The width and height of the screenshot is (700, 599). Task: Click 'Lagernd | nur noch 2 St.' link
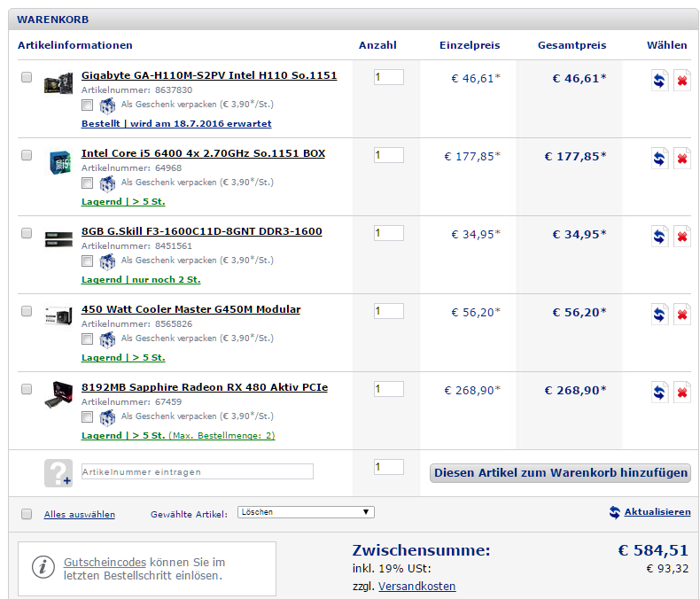pyautogui.click(x=141, y=280)
